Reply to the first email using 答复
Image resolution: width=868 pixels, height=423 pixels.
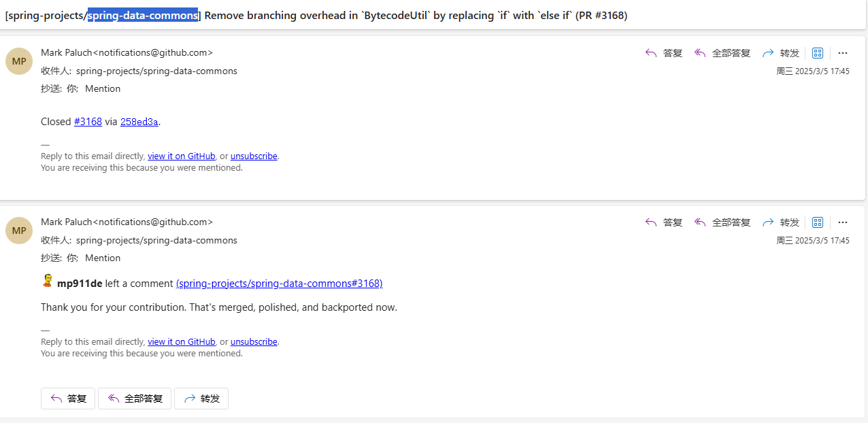(663, 53)
